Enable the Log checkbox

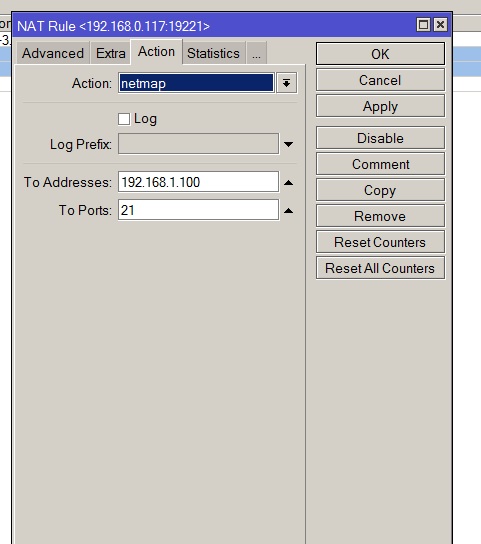pos(124,119)
